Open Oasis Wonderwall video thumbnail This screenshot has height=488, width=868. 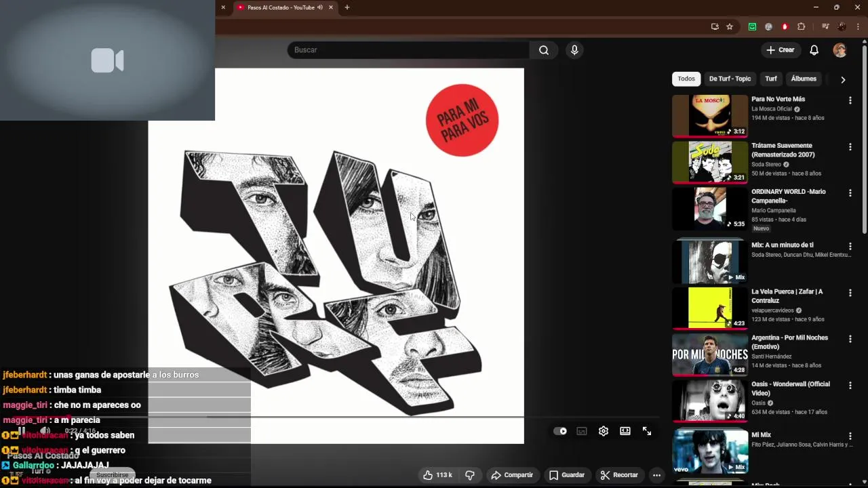(x=709, y=401)
